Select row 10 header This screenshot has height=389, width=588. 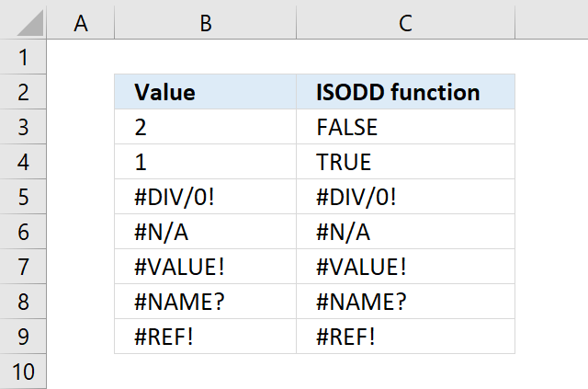pos(23,372)
